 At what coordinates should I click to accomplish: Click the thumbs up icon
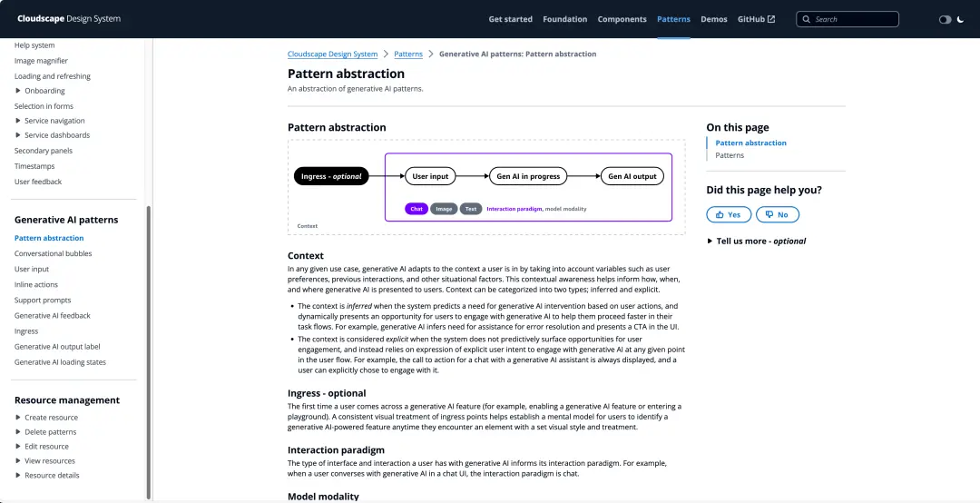(719, 214)
